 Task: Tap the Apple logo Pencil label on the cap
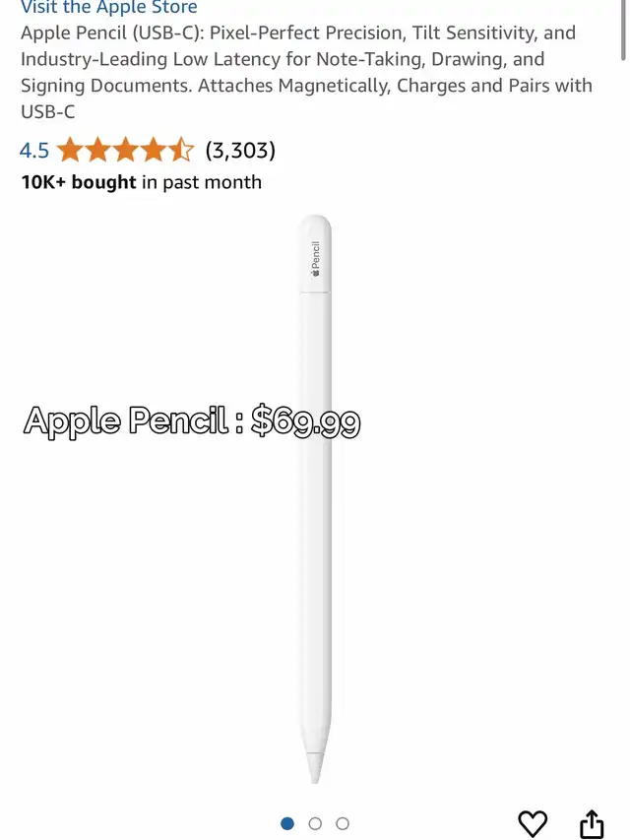coord(316,259)
